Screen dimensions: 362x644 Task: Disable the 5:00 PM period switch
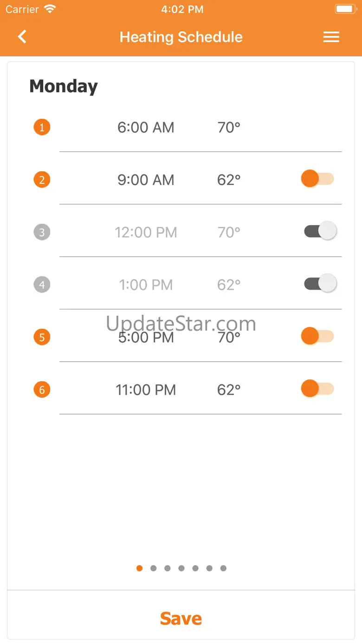pyautogui.click(x=318, y=336)
